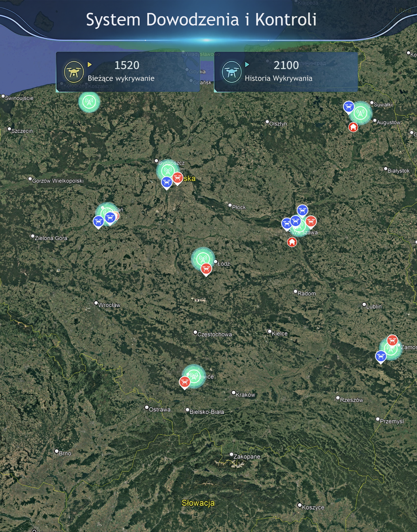Select the red drone marker at Bydgoszcz

click(x=177, y=178)
